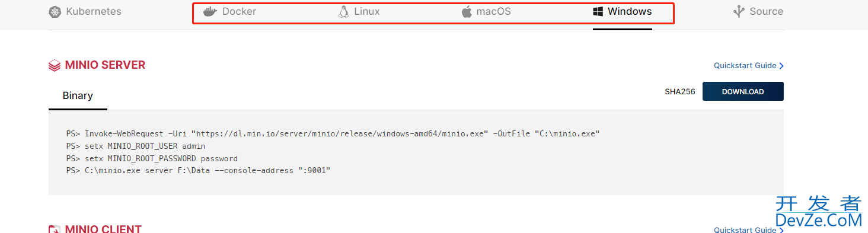Click the macOS apple icon

(x=467, y=12)
